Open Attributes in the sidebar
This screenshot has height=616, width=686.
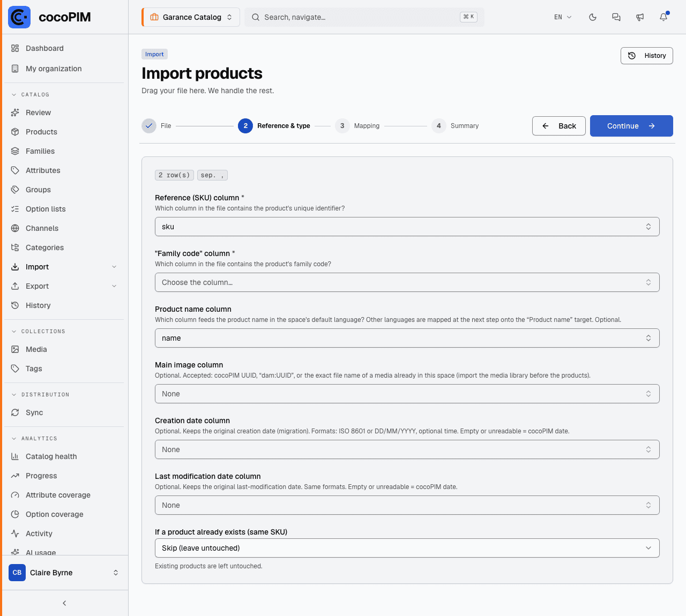pyautogui.click(x=64, y=170)
